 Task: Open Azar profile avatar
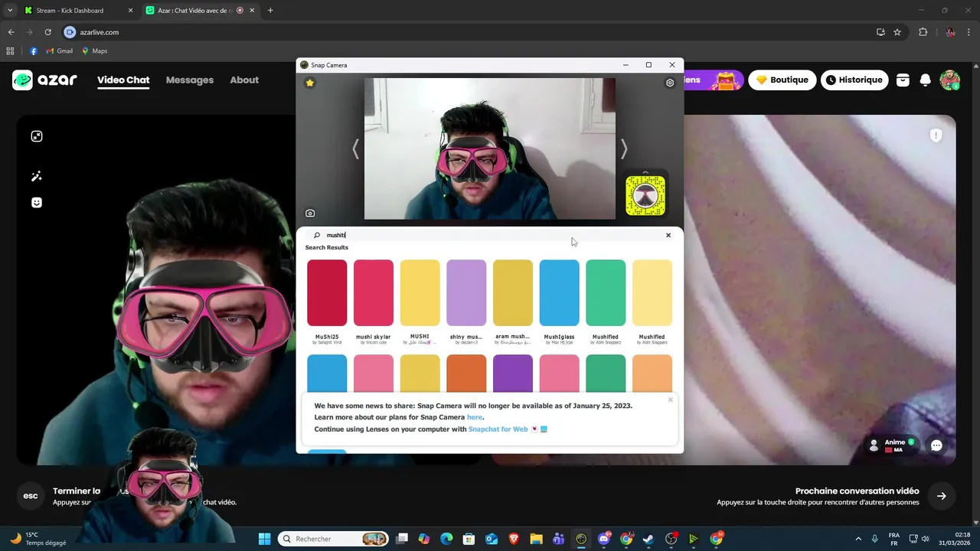click(x=950, y=80)
